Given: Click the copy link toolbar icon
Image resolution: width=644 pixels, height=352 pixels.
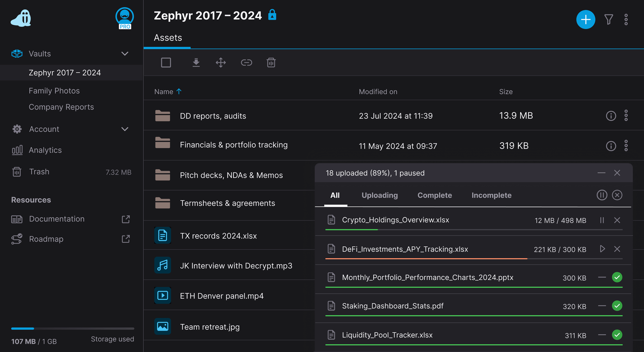Looking at the screenshot, I should pos(246,63).
